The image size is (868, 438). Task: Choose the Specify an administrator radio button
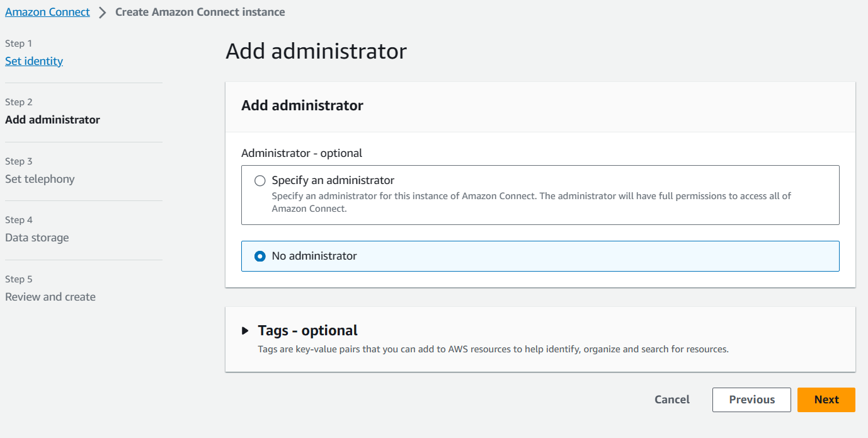[x=260, y=181]
